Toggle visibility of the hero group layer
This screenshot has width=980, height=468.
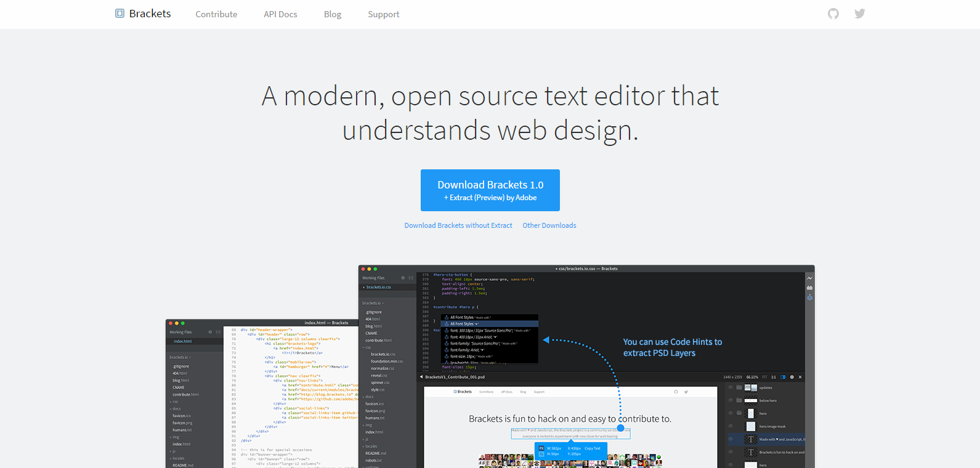click(731, 413)
